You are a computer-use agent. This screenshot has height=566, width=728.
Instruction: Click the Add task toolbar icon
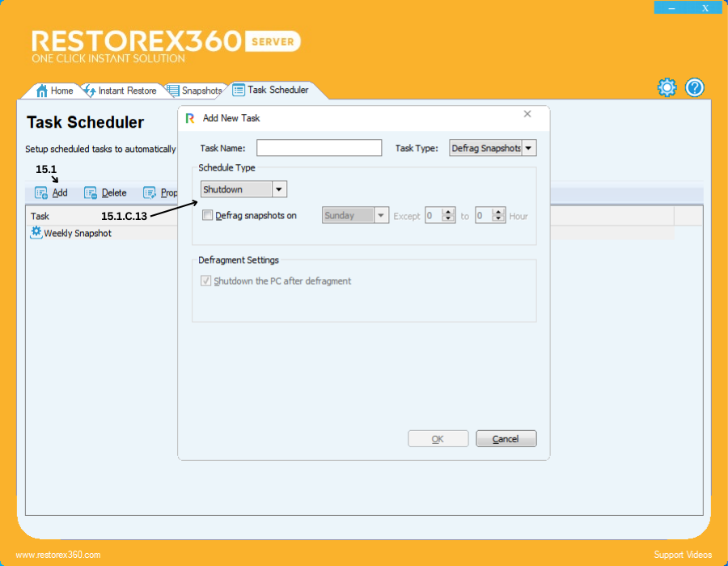[x=41, y=193]
